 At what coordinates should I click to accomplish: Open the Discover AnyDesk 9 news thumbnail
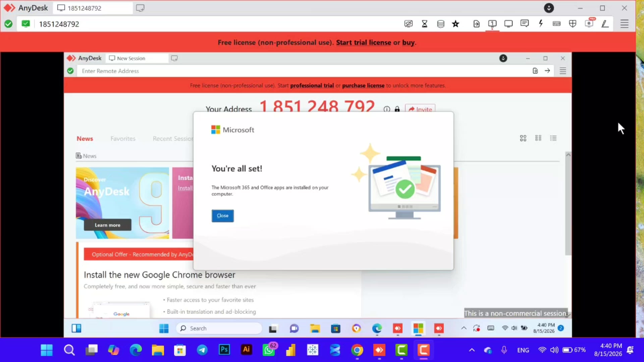(122, 203)
